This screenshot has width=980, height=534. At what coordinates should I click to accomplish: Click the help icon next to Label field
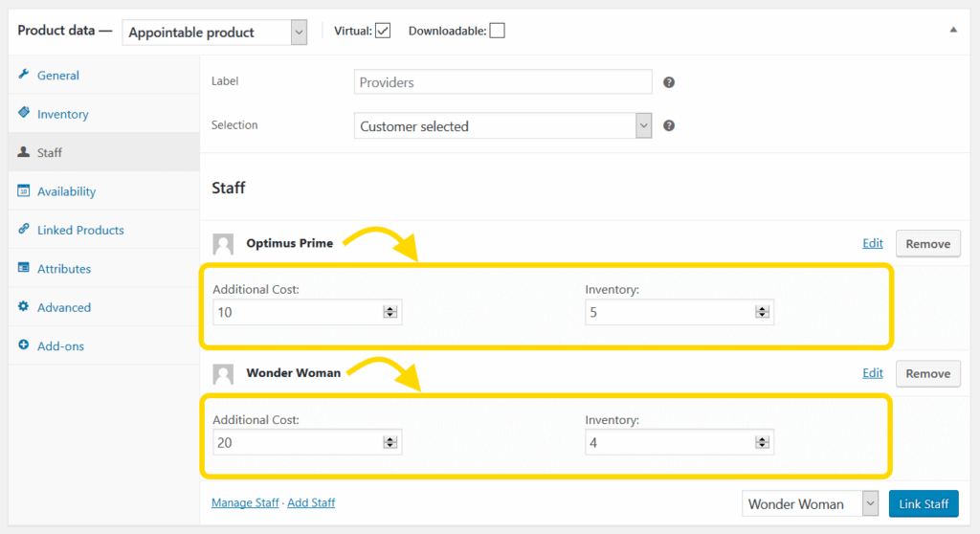(x=669, y=82)
